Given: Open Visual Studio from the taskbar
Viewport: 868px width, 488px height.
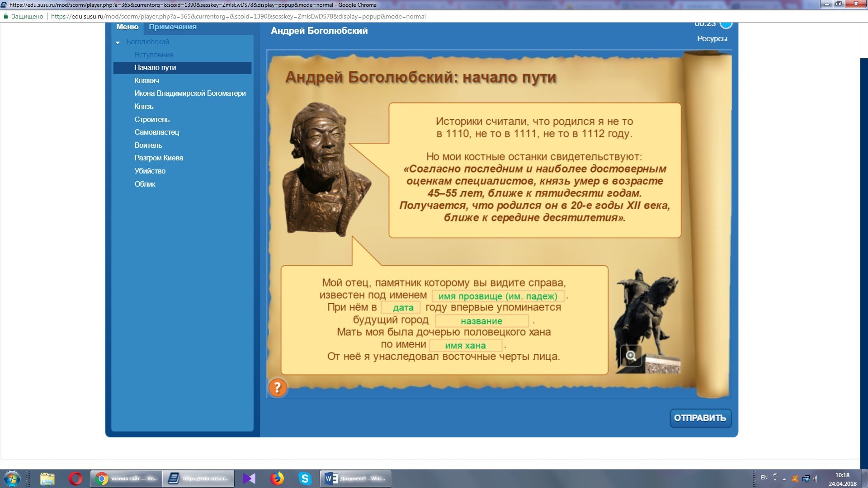Looking at the screenshot, I should 249,479.
